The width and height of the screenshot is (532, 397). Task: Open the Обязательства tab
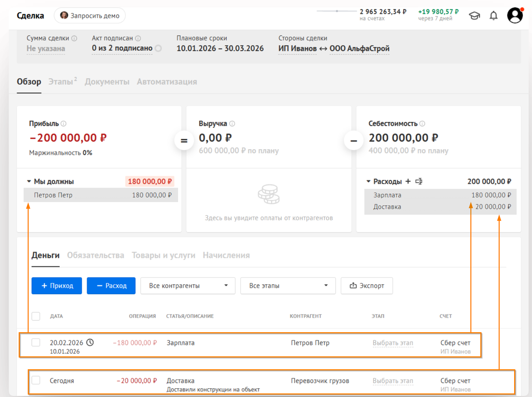96,255
